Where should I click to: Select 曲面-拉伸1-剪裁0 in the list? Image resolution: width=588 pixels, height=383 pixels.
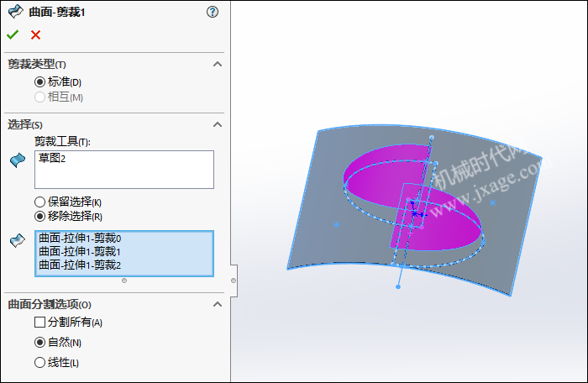(80, 239)
